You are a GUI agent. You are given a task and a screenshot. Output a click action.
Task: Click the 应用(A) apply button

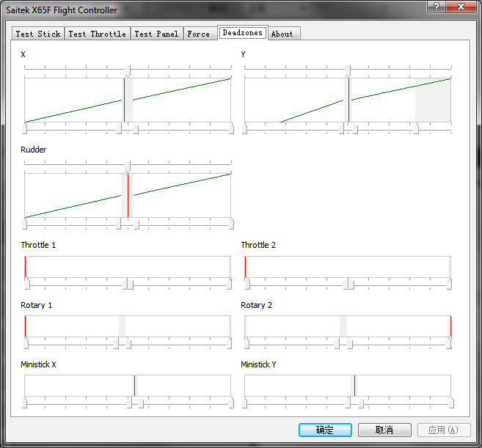(444, 430)
